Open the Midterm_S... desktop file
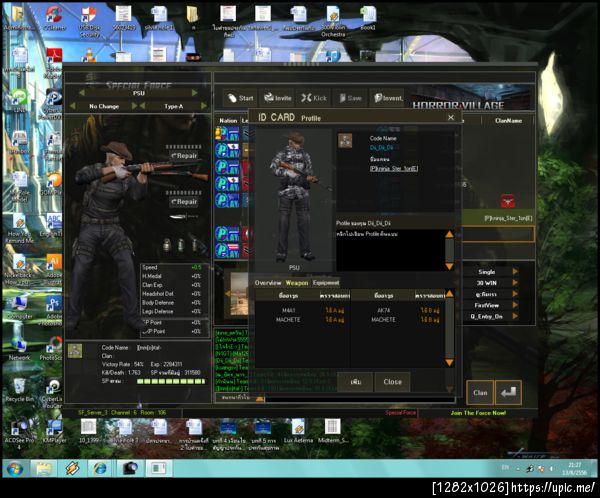600x498 pixels. click(x=333, y=431)
